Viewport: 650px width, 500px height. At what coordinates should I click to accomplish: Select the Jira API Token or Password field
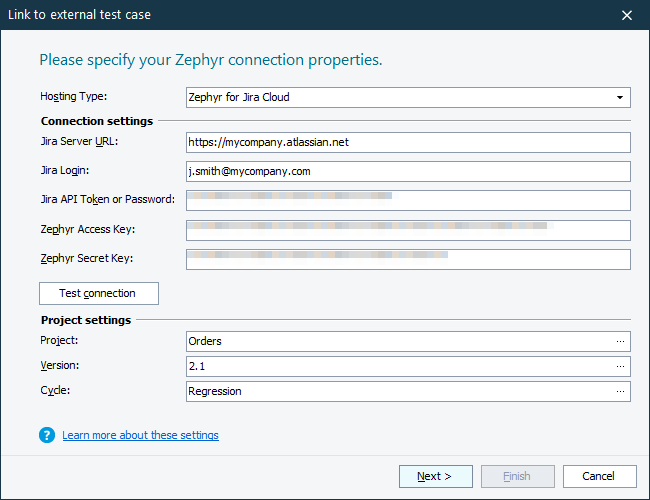pyautogui.click(x=408, y=200)
